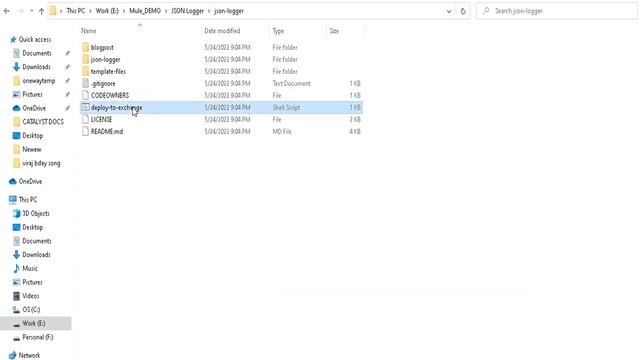Viewport: 640px width, 360px height.
Task: Select Work (E:) in the address breadcrumb
Action: pyautogui.click(x=107, y=11)
